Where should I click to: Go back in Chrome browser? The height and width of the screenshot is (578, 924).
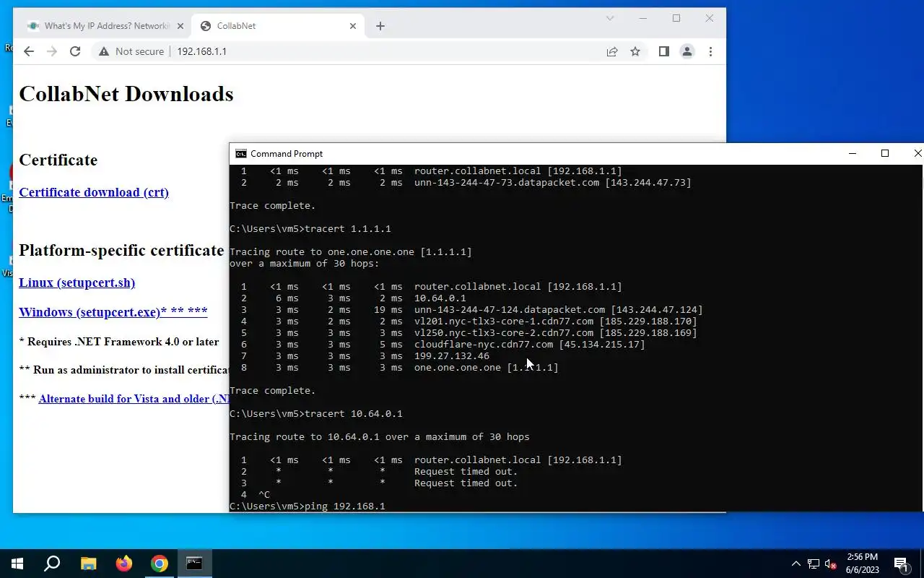coord(29,51)
